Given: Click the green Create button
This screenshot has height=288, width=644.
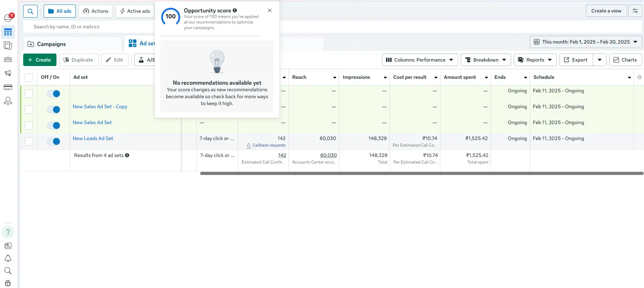Looking at the screenshot, I should pos(39,60).
